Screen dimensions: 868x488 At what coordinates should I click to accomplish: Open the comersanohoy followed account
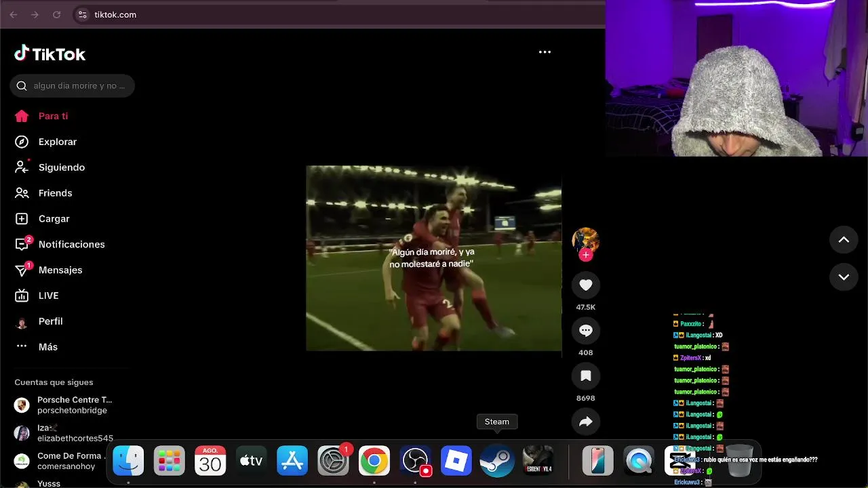(x=60, y=461)
